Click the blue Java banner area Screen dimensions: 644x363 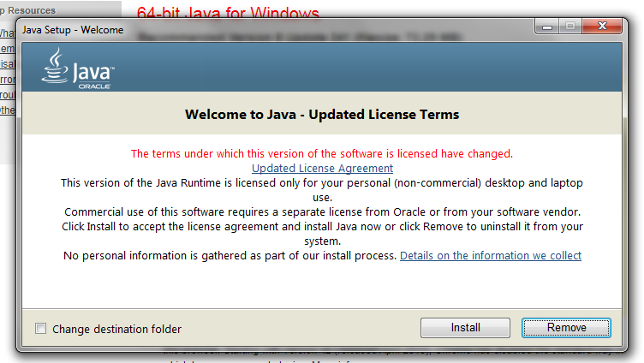coord(343,68)
